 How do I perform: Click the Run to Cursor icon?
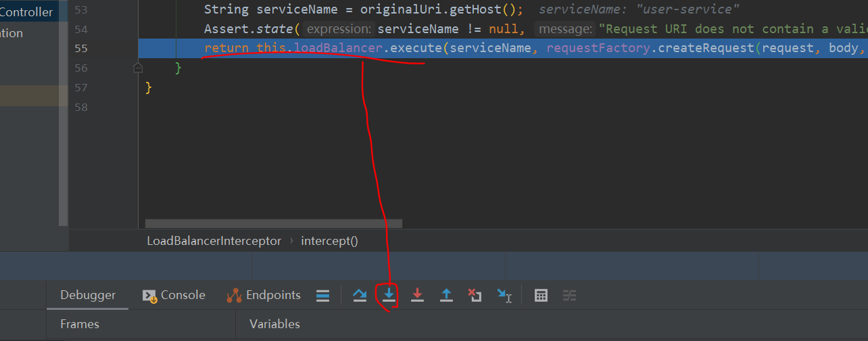point(504,295)
